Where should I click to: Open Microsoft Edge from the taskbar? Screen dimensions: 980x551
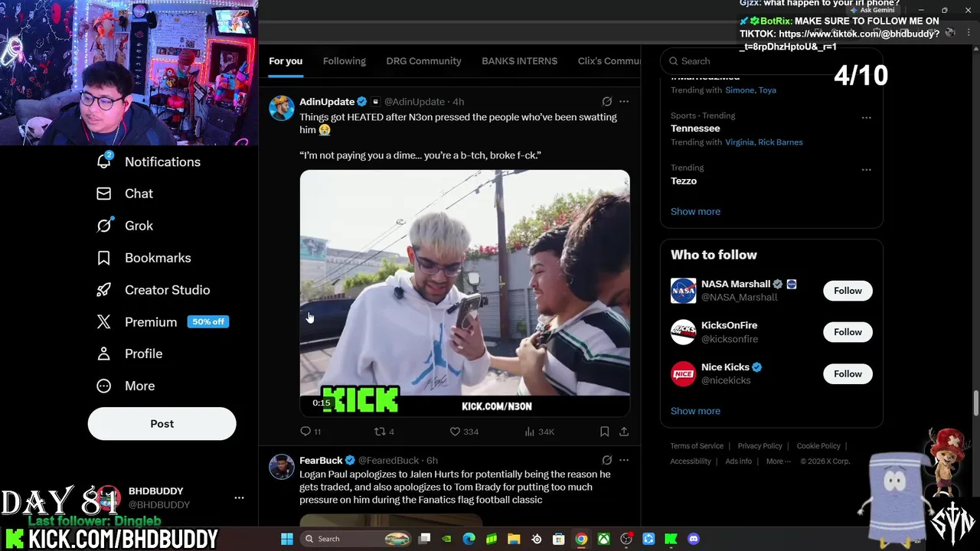pos(469,539)
